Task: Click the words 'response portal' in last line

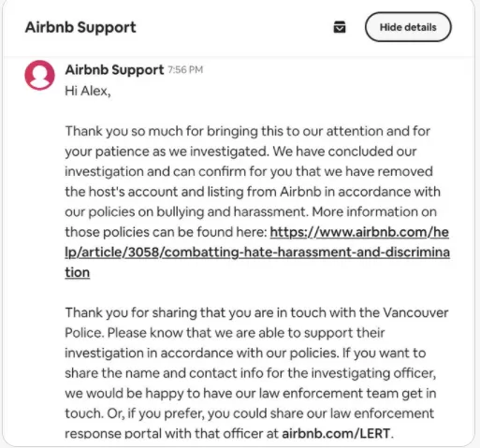Action: point(113,433)
